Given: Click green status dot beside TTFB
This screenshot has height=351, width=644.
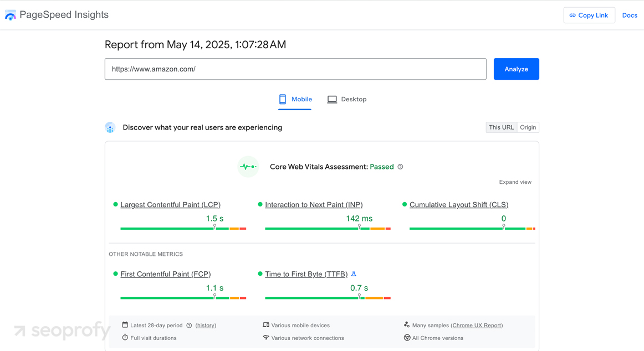Looking at the screenshot, I should (260, 273).
